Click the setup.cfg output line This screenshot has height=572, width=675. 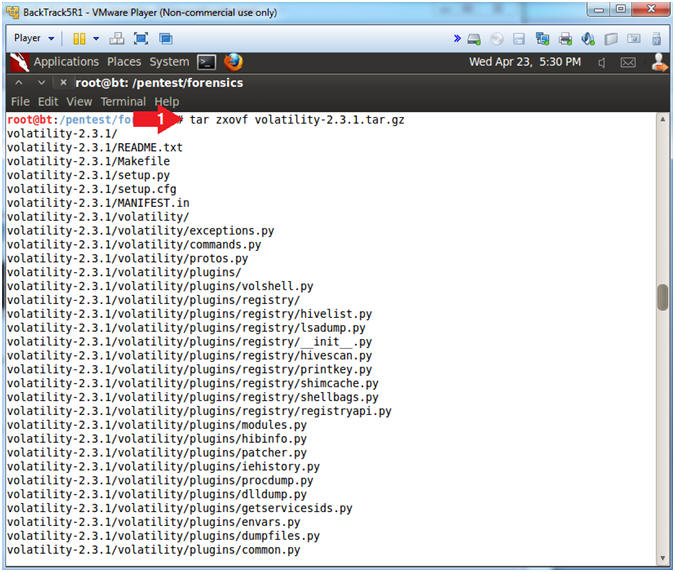(92, 189)
